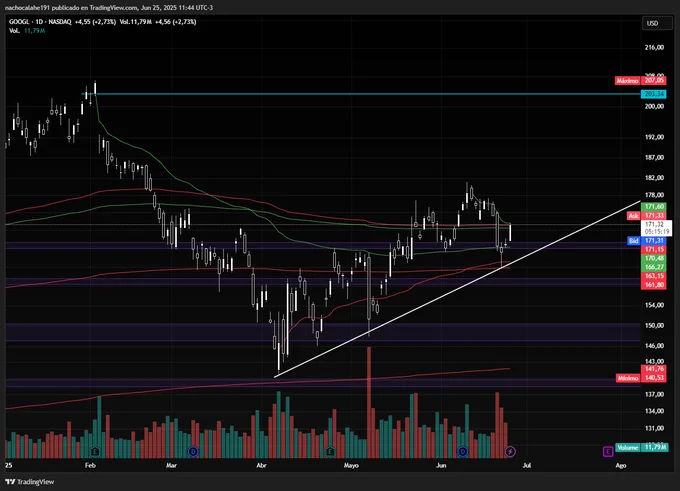Click the 178,00 axis value
The width and height of the screenshot is (680, 491).
[654, 195]
